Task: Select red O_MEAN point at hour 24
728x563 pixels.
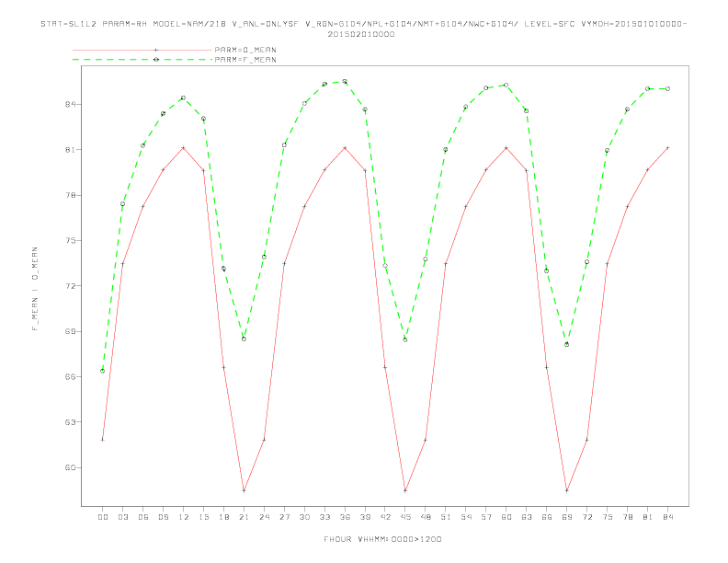Action: [x=264, y=440]
